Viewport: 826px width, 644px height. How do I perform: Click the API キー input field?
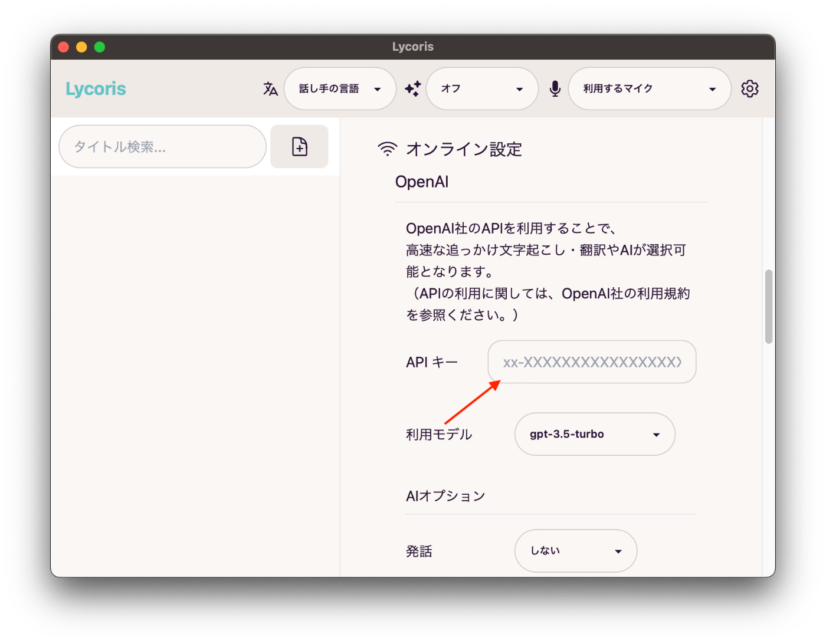click(592, 362)
